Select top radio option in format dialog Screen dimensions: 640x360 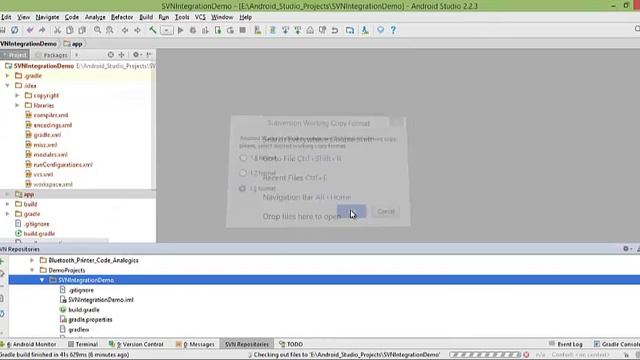(243, 158)
